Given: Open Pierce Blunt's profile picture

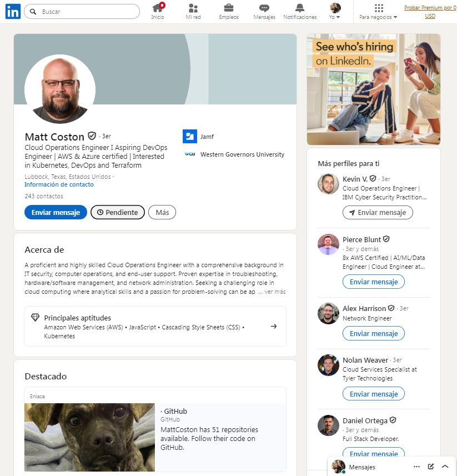Looking at the screenshot, I should coord(328,244).
